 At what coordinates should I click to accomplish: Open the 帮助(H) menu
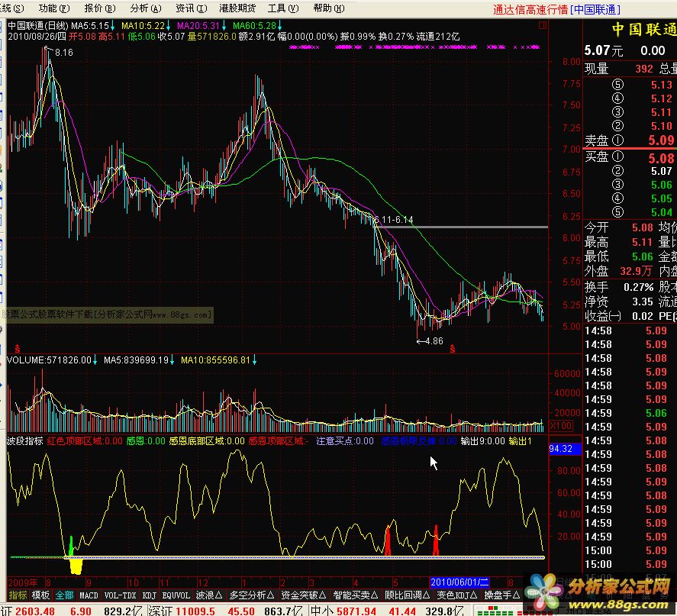tap(328, 8)
